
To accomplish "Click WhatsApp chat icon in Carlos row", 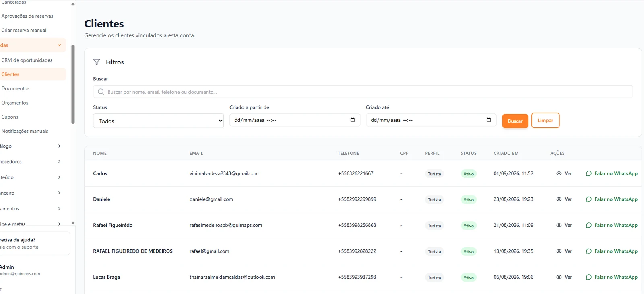I will click(x=589, y=173).
